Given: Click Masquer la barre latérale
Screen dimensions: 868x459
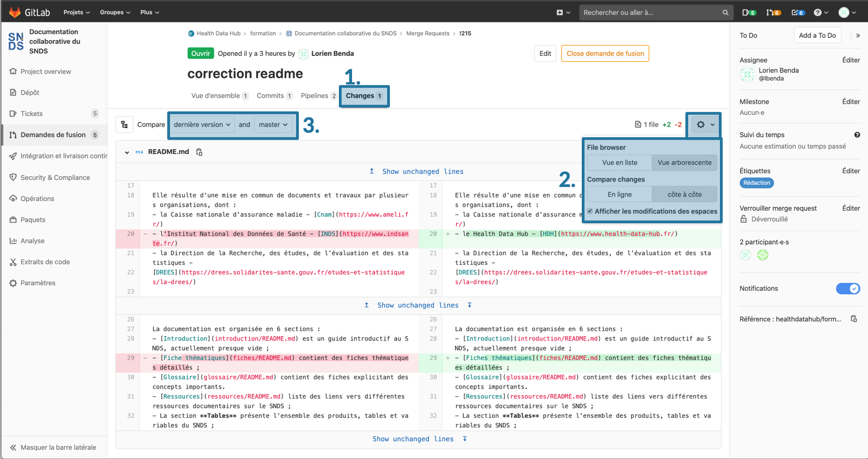Looking at the screenshot, I should [53, 447].
